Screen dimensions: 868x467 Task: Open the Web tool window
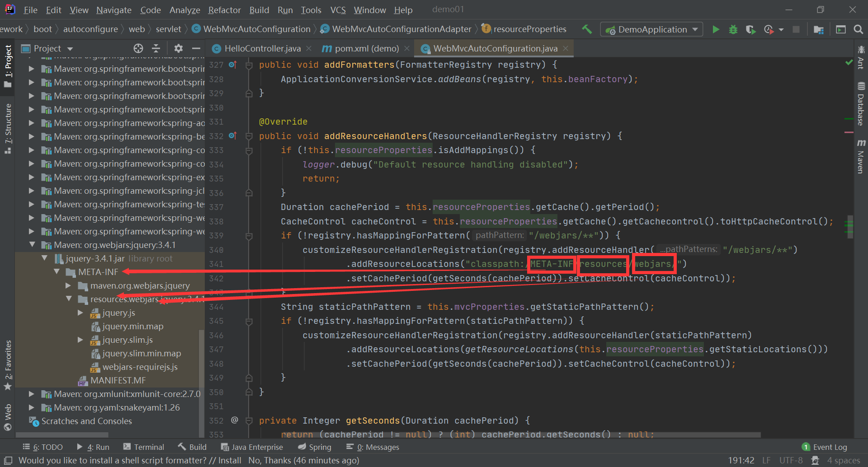[8, 418]
